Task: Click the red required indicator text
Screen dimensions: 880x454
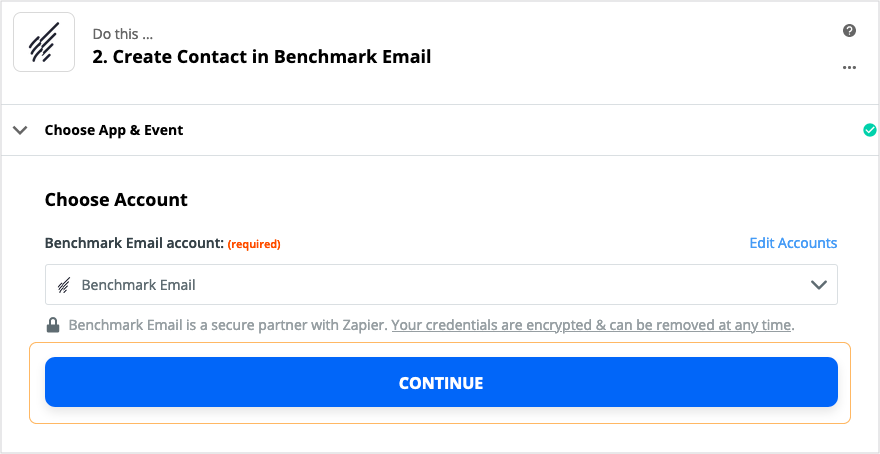Action: coord(254,244)
